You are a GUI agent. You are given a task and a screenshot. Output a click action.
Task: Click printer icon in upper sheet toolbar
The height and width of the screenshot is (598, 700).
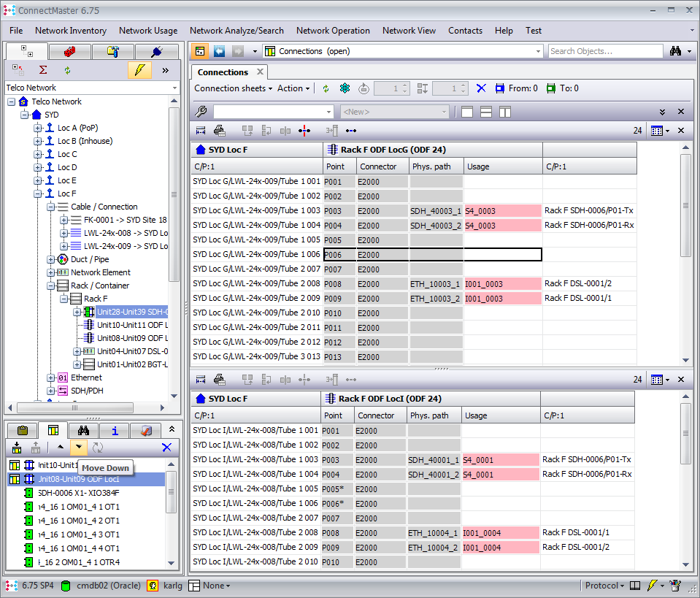point(219,131)
